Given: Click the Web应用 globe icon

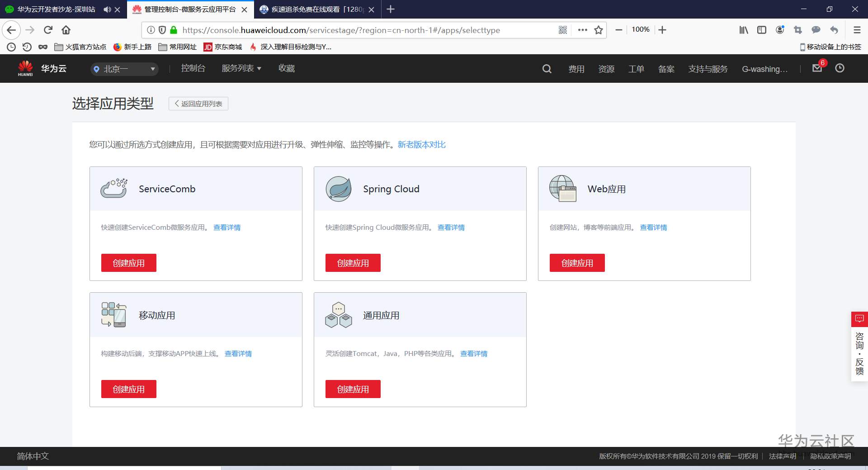Looking at the screenshot, I should [563, 188].
